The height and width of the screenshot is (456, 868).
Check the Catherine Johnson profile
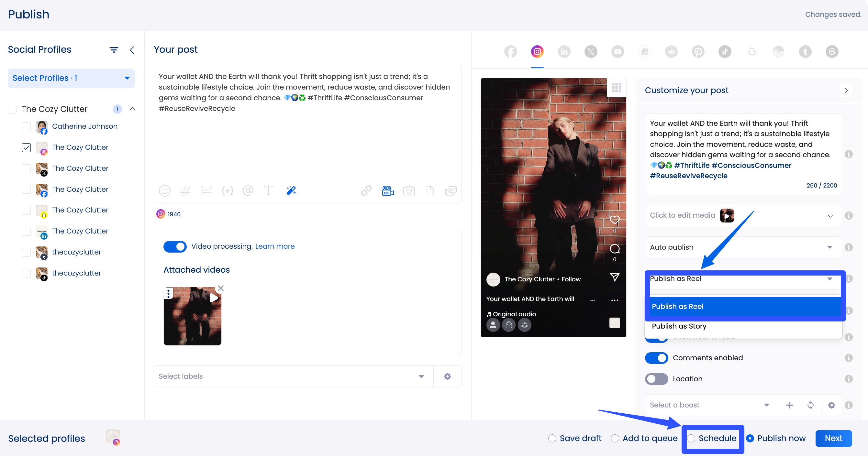(x=26, y=127)
